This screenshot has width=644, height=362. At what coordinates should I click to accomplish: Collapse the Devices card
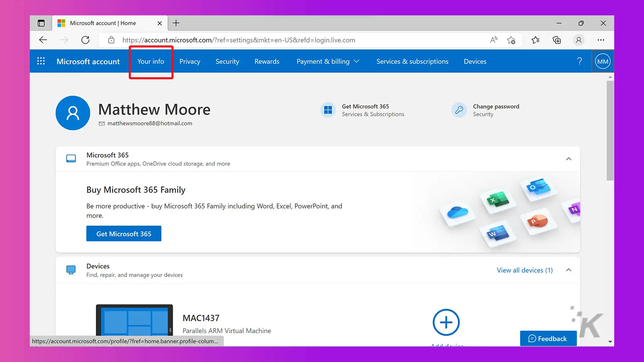569,270
